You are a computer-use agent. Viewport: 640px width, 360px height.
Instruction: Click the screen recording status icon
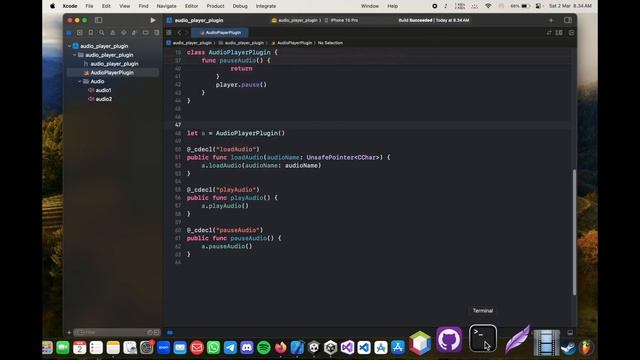435,6
